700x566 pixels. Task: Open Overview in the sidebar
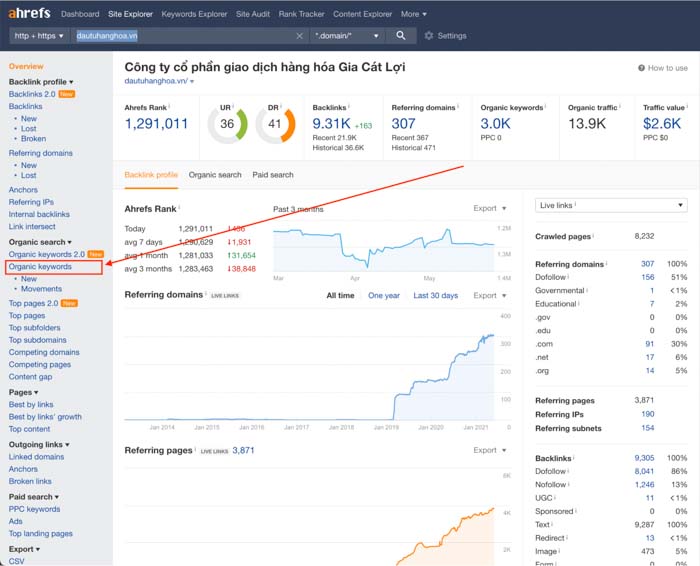[26, 66]
